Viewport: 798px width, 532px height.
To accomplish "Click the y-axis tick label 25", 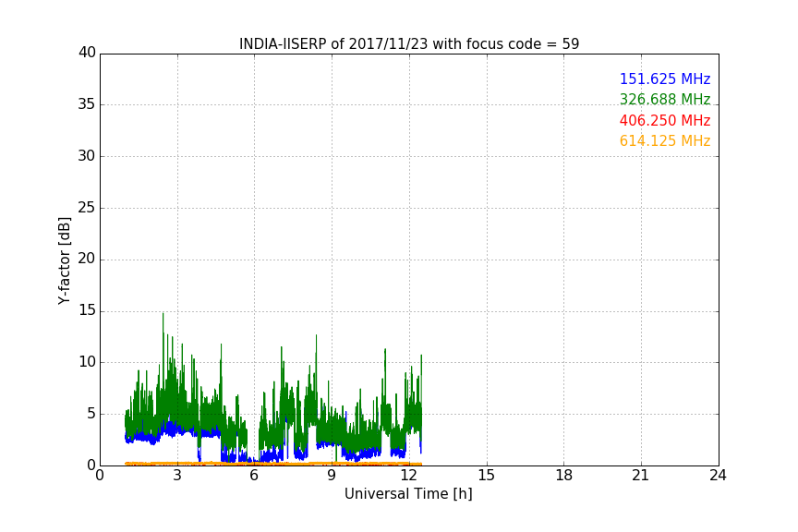I will click(x=87, y=207).
